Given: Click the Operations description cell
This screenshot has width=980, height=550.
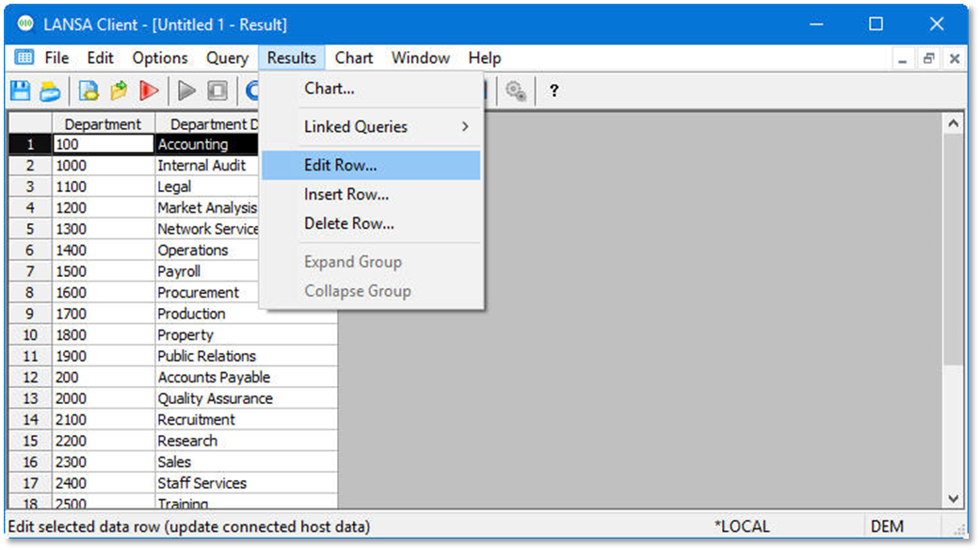Looking at the screenshot, I should (207, 251).
